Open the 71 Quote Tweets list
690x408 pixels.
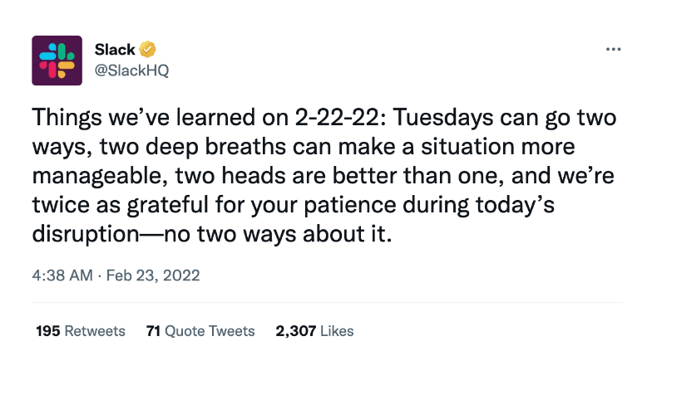click(x=200, y=331)
